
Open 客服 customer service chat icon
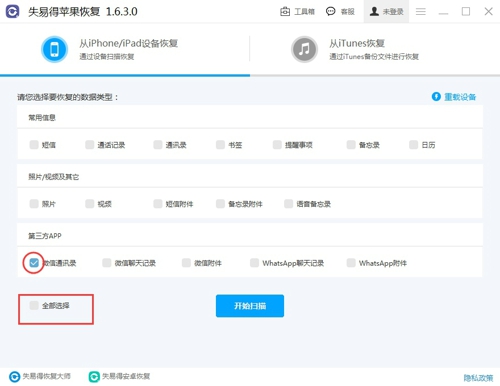330,12
